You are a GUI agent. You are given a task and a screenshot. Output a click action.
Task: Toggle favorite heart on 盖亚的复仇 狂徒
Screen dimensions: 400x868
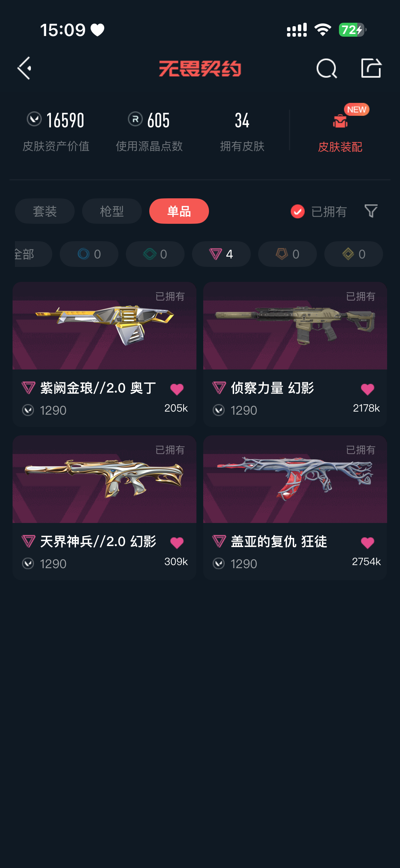tap(367, 543)
